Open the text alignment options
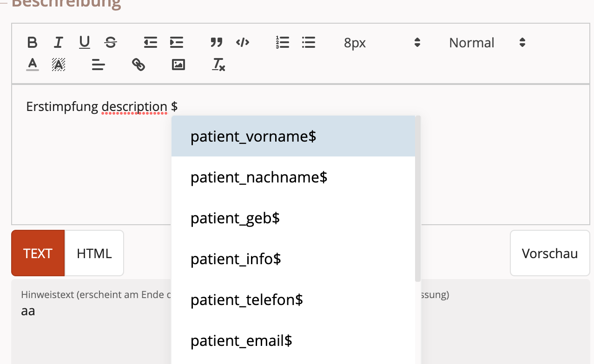The height and width of the screenshot is (364, 594). pyautogui.click(x=98, y=65)
